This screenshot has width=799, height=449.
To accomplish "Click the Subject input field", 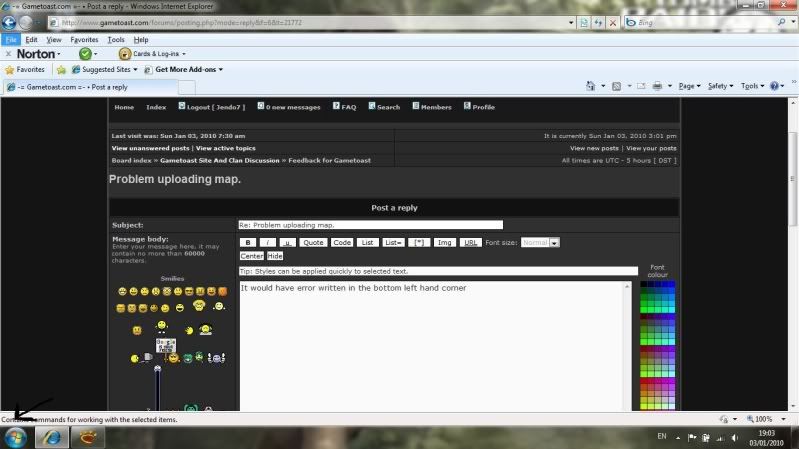I will (370, 225).
